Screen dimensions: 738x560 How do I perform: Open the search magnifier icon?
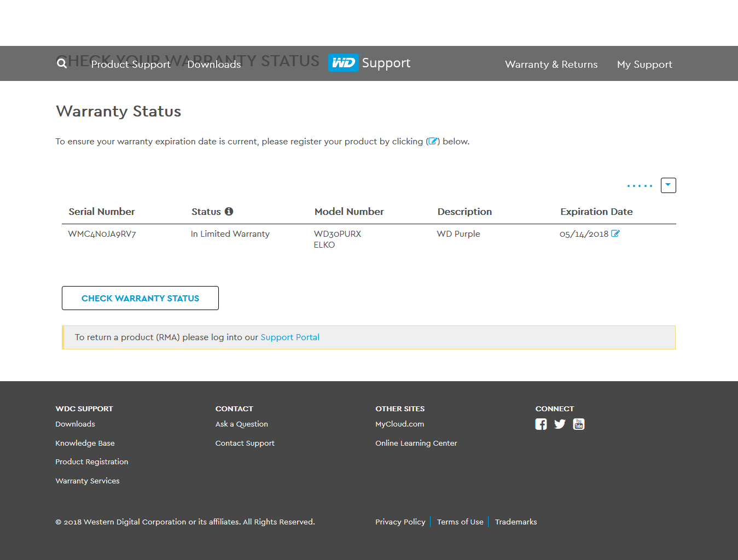[62, 63]
